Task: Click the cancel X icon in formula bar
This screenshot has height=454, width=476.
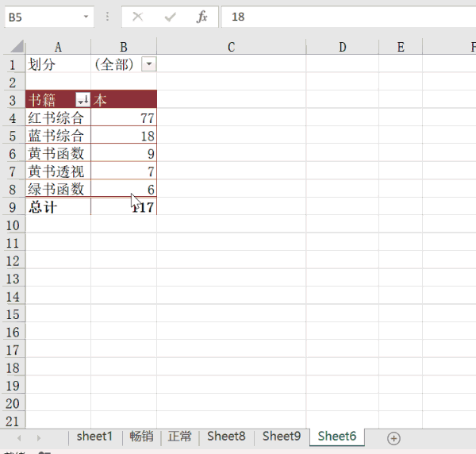Action: tap(138, 17)
